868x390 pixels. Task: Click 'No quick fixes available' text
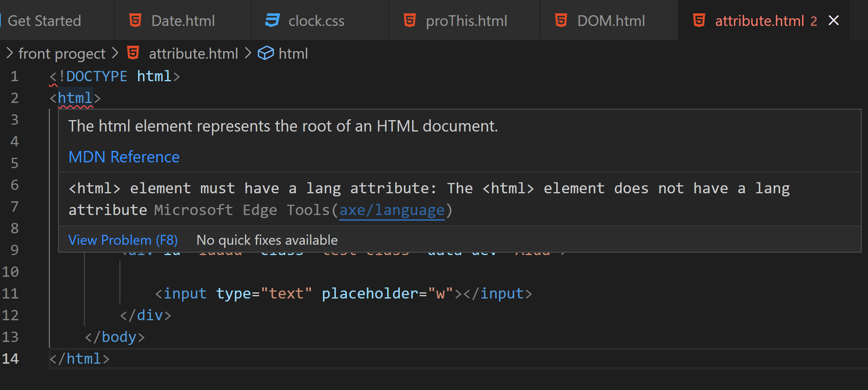click(x=267, y=240)
